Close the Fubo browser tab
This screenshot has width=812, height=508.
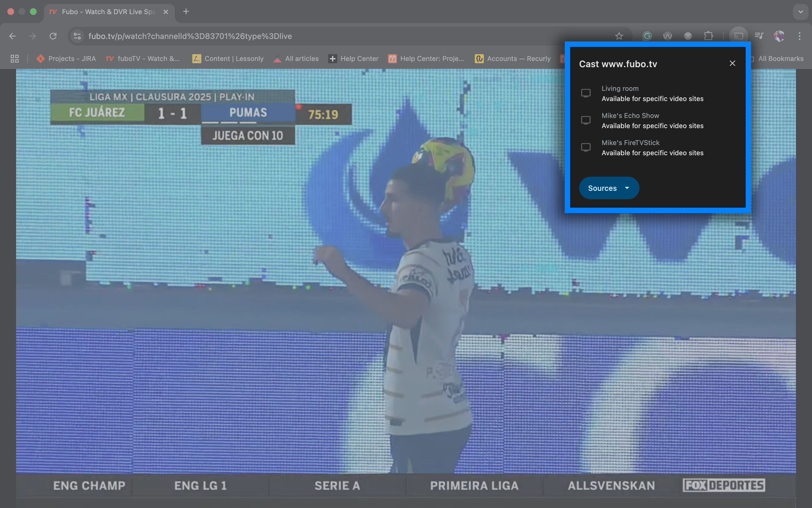[x=166, y=12]
